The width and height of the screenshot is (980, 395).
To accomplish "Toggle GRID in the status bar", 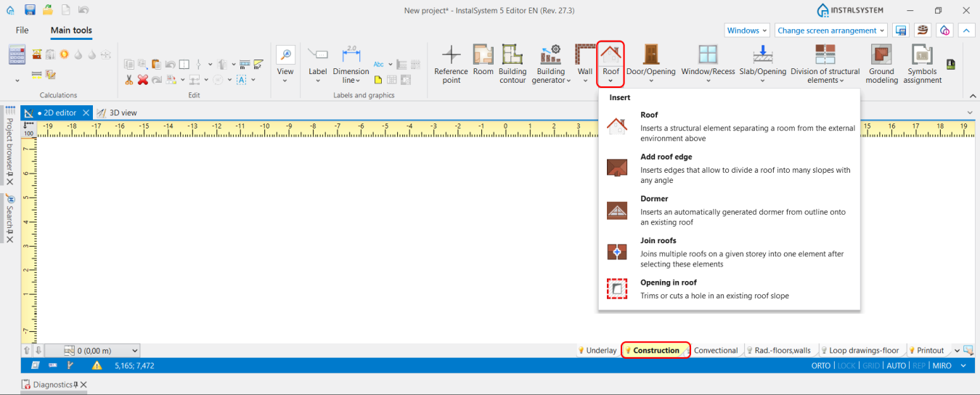I will (x=871, y=366).
